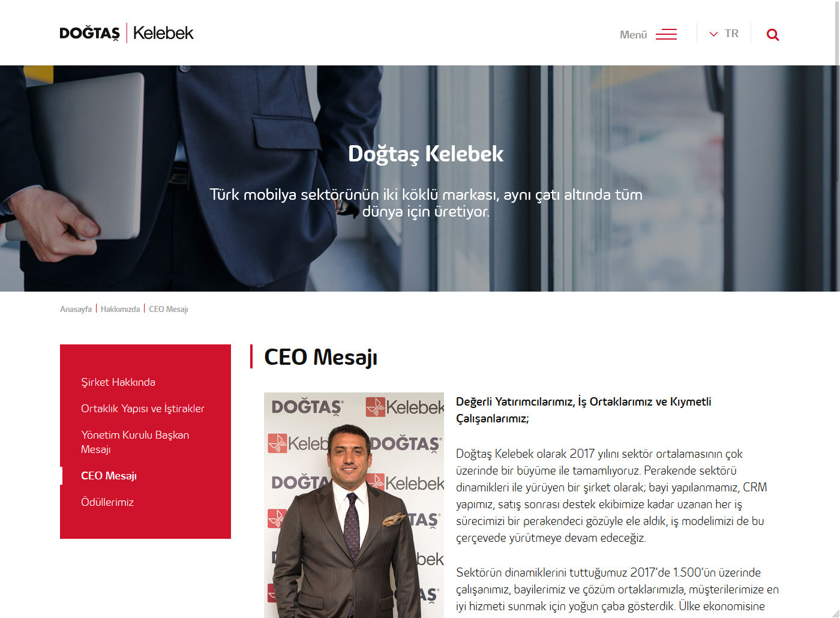Click the red search magnifier icon
Screen dimensions: 840x618
point(773,35)
